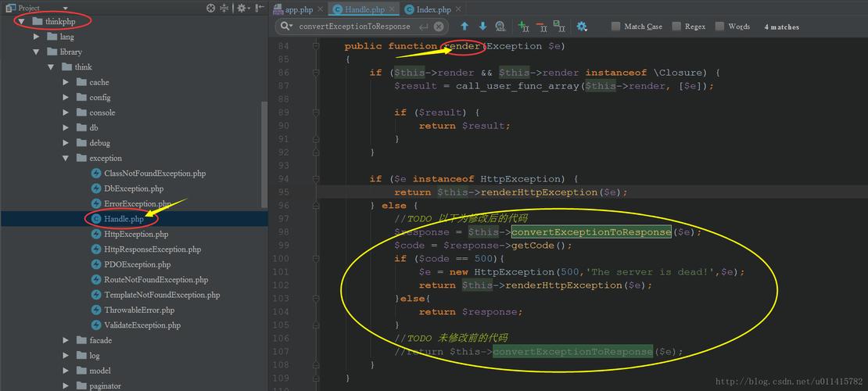Expand the log folder
Image resolution: width=868 pixels, height=391 pixels.
(x=66, y=356)
